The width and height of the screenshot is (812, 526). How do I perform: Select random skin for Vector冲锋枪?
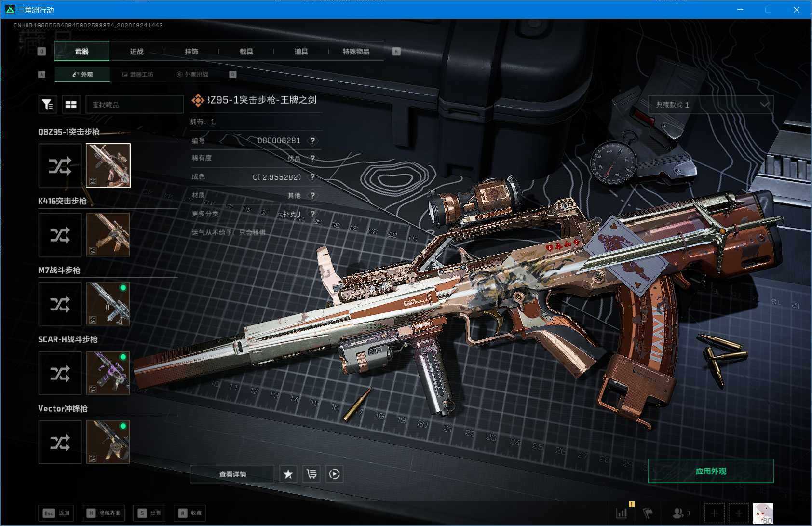(60, 442)
